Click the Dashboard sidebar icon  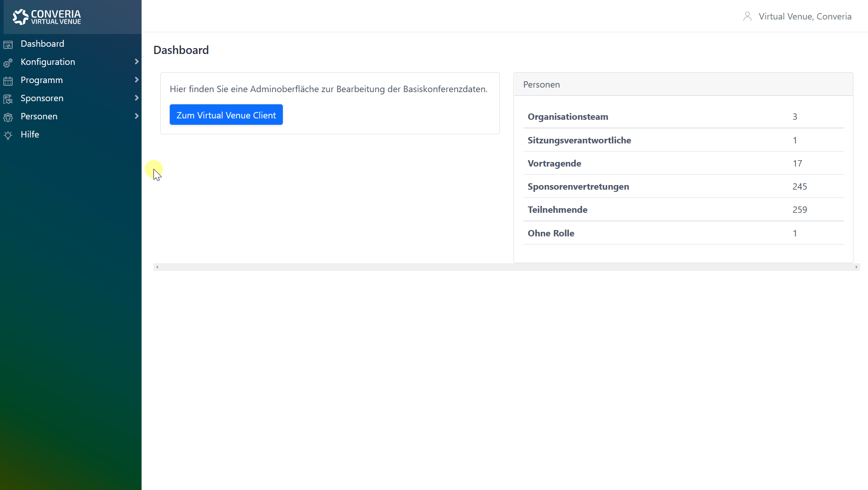[x=8, y=44]
